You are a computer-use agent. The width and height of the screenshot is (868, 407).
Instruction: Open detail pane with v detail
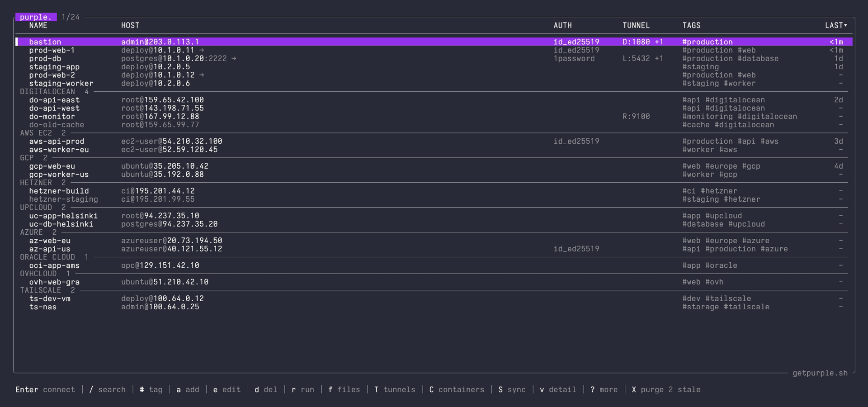click(558, 389)
